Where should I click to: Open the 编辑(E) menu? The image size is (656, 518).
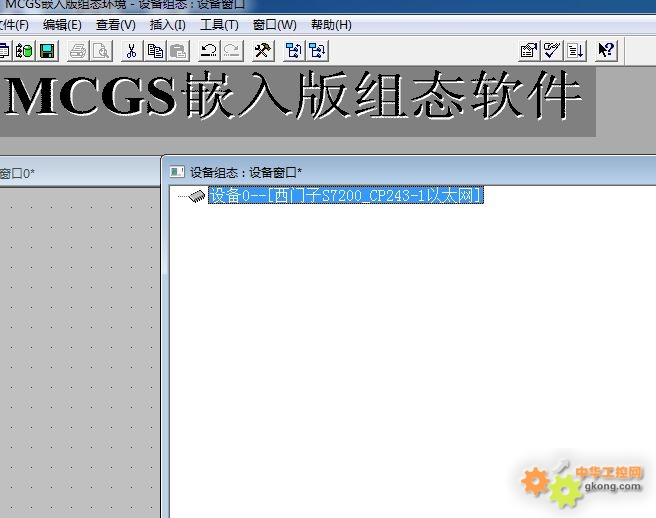tap(62, 25)
